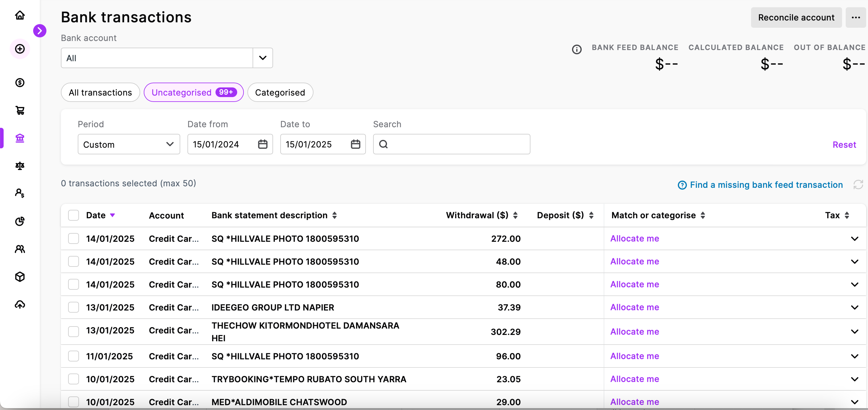Check the 272.00 SQ HILLVALE PHOTO row
Image resolution: width=868 pixels, height=410 pixels.
74,238
